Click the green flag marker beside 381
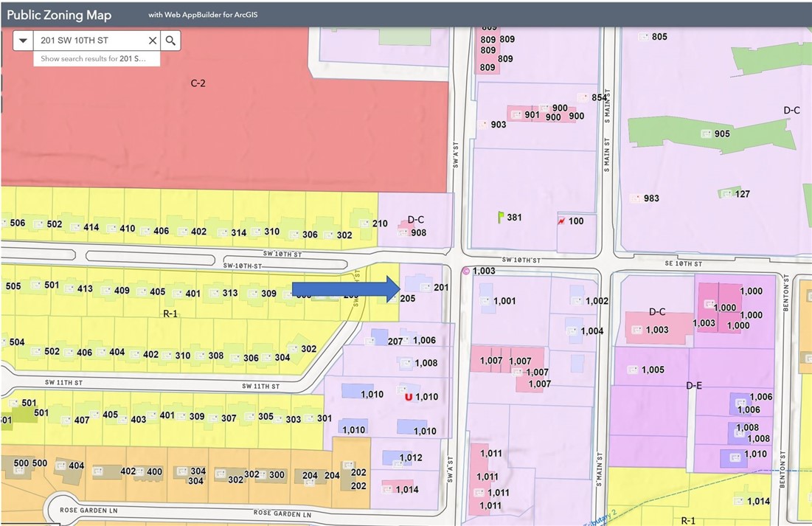Screen dimensions: 812x526 [501, 217]
